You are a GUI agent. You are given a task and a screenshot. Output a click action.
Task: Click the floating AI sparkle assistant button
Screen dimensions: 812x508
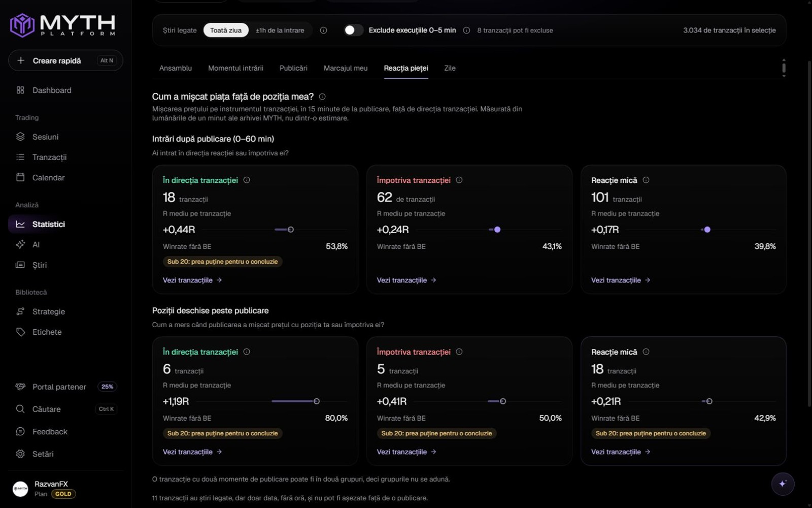pyautogui.click(x=783, y=484)
